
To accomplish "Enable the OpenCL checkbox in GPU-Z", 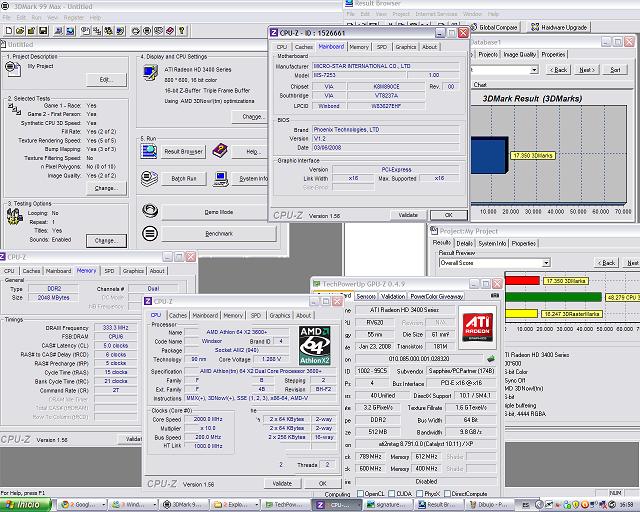I will click(360, 494).
